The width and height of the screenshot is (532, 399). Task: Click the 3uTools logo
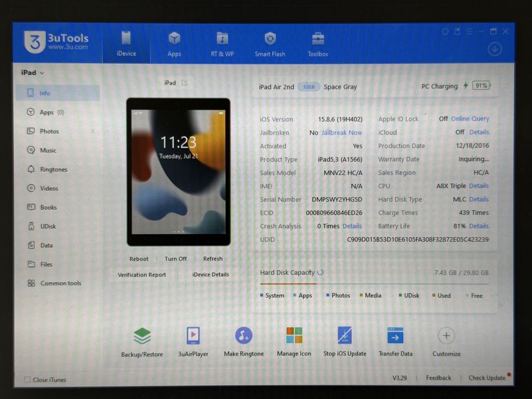pyautogui.click(x=56, y=42)
